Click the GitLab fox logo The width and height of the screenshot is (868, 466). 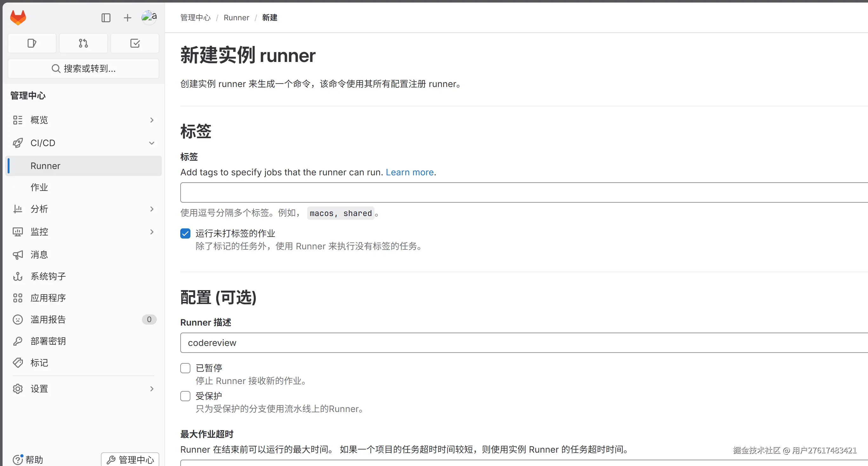pos(18,17)
